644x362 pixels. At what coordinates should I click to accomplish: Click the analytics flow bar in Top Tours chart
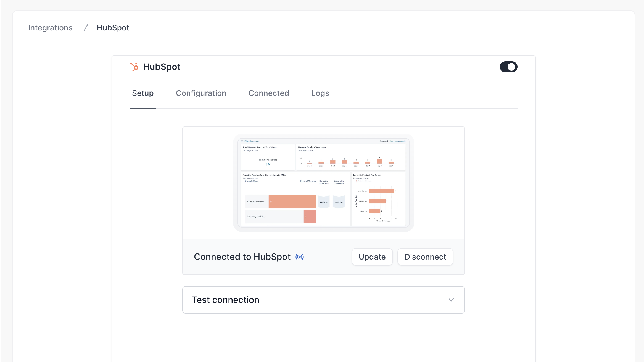(381, 191)
